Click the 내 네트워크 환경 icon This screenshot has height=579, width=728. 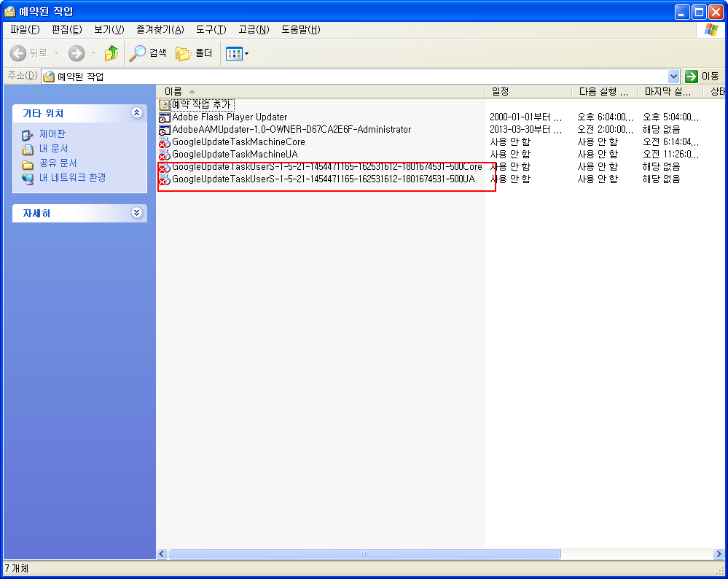(28, 179)
